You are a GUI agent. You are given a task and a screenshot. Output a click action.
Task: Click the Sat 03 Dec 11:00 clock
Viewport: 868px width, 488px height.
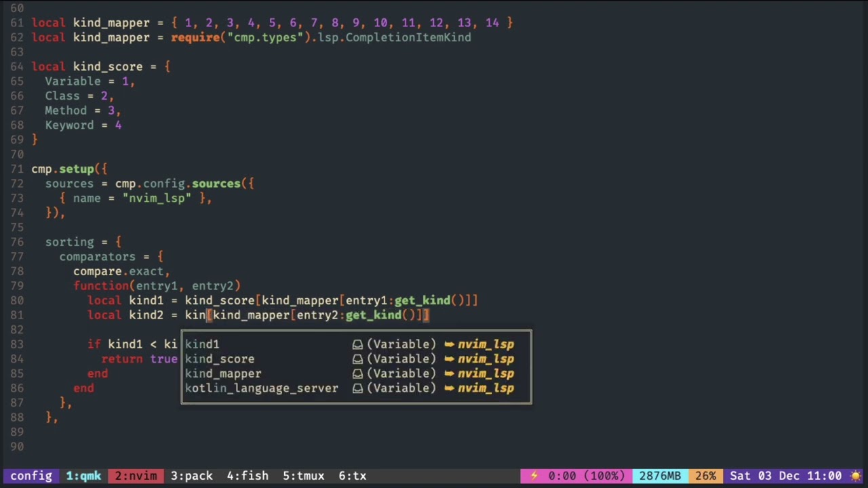[x=786, y=476]
